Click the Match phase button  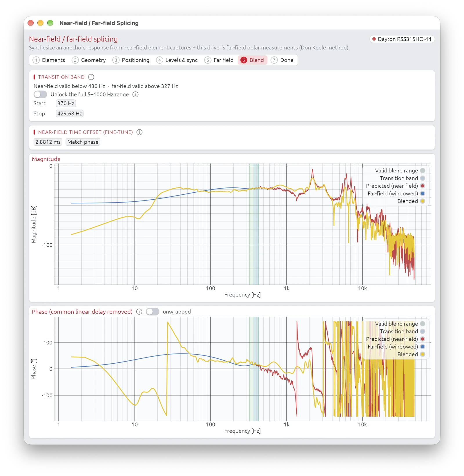pyautogui.click(x=83, y=142)
